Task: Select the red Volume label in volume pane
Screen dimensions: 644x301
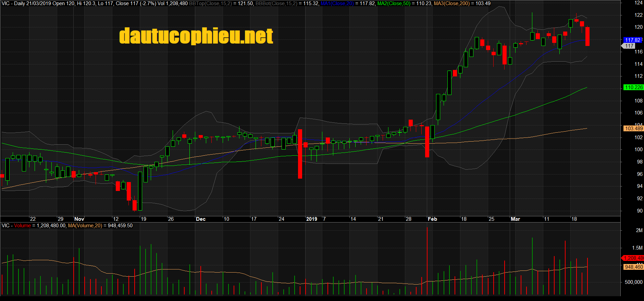Action: [22, 226]
